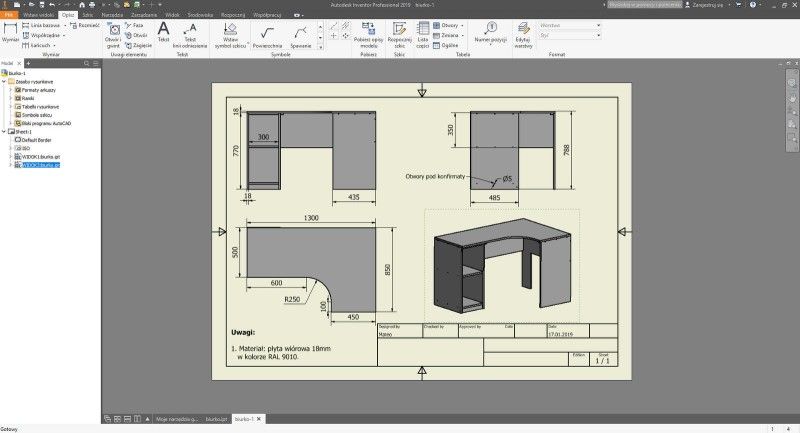The height and width of the screenshot is (433, 800).
Task: Select the isometric desk view on sheet
Action: click(x=502, y=265)
